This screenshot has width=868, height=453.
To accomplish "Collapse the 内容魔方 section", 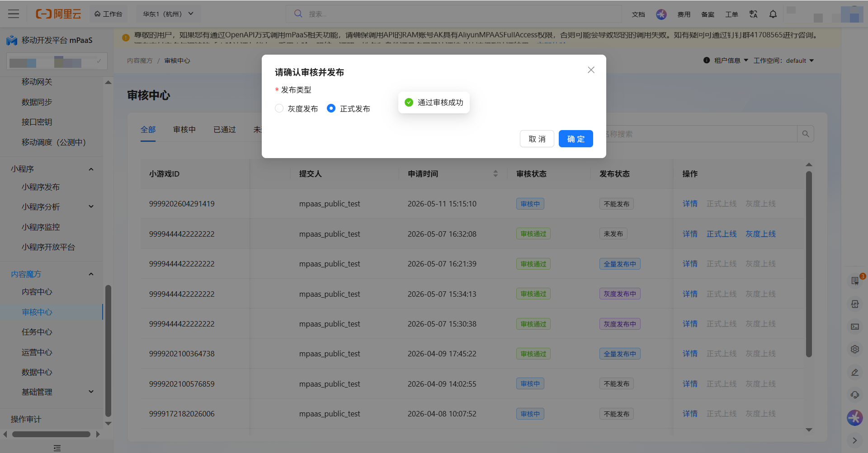I will click(91, 274).
